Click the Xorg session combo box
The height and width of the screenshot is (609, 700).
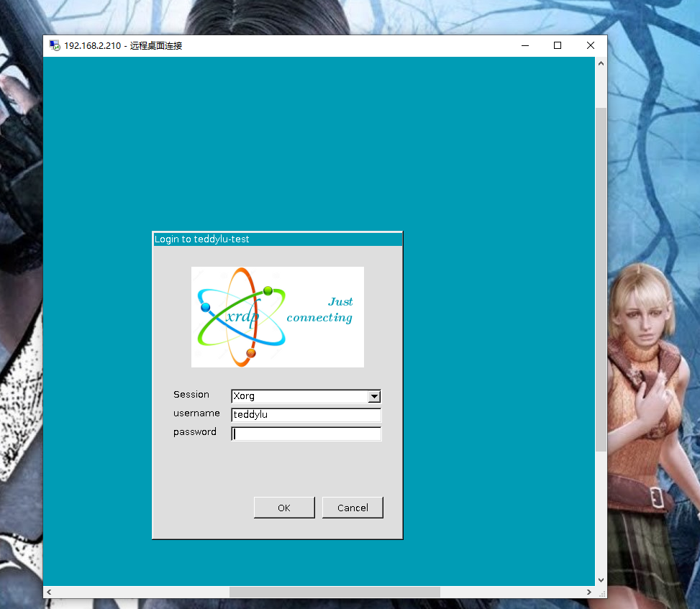[x=306, y=396]
